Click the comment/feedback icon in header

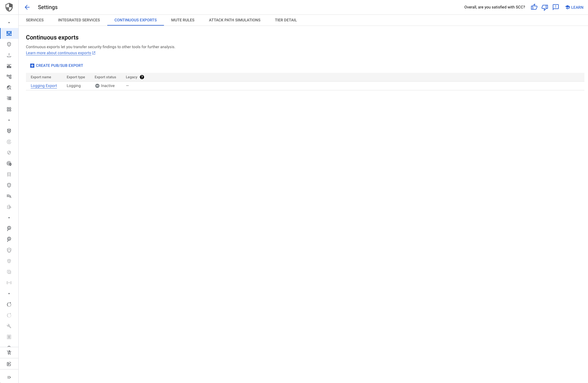[x=556, y=7]
